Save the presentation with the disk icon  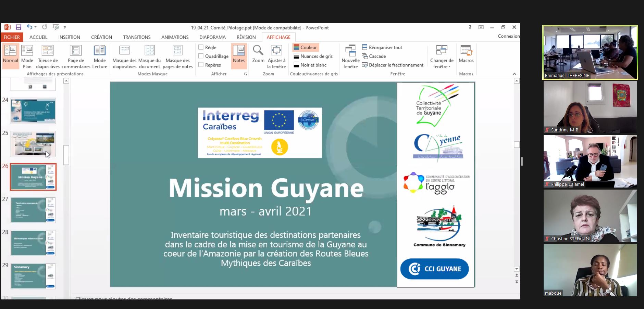click(x=18, y=27)
